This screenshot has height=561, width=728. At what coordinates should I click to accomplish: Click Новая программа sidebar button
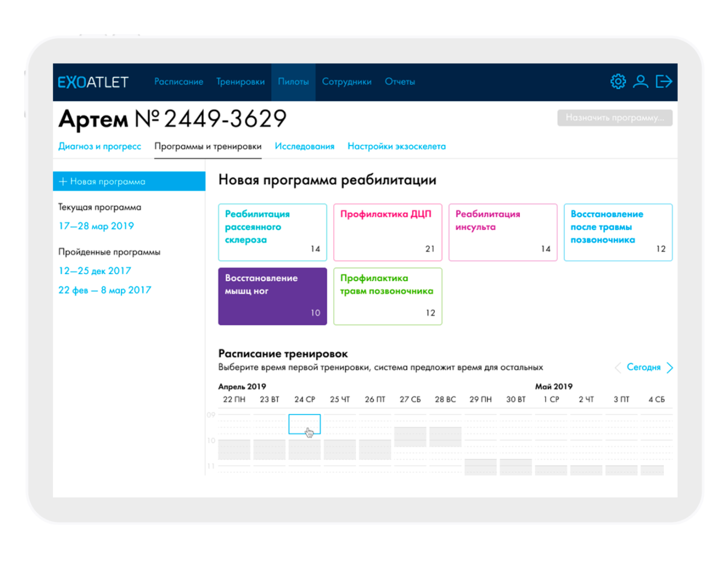pos(129,181)
